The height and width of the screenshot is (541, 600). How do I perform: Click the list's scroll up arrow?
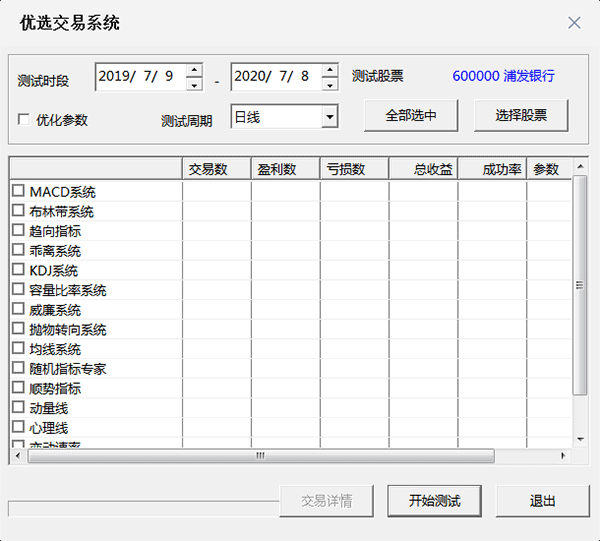[x=580, y=166]
